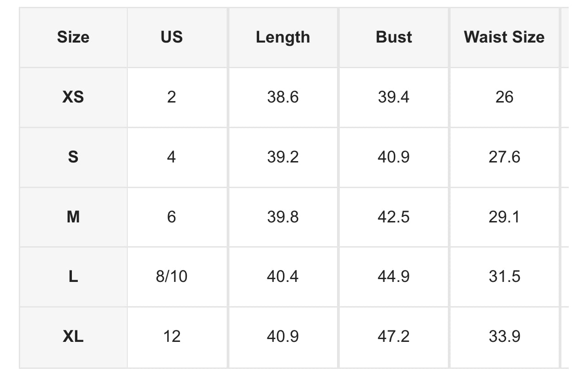Click the Size column header
588x373 pixels.
[x=73, y=37]
